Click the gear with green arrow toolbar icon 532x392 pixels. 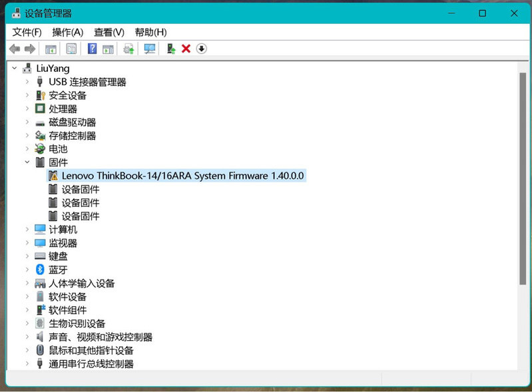pyautogui.click(x=129, y=49)
